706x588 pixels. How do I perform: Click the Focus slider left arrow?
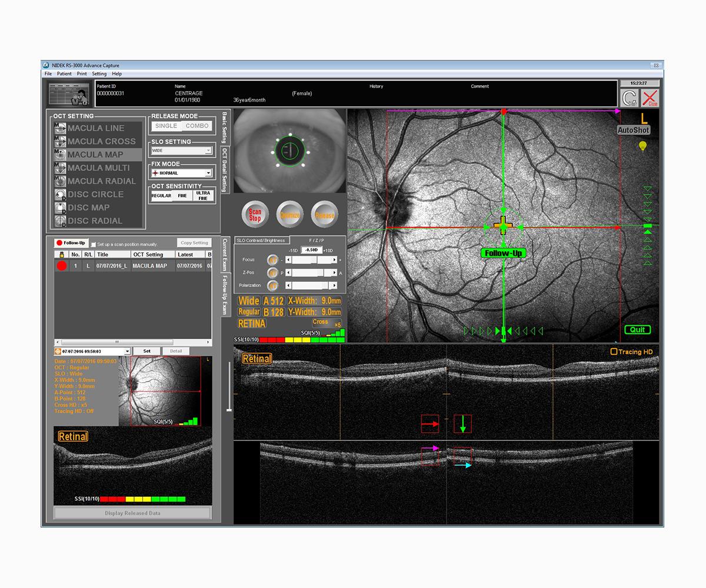pyautogui.click(x=288, y=260)
